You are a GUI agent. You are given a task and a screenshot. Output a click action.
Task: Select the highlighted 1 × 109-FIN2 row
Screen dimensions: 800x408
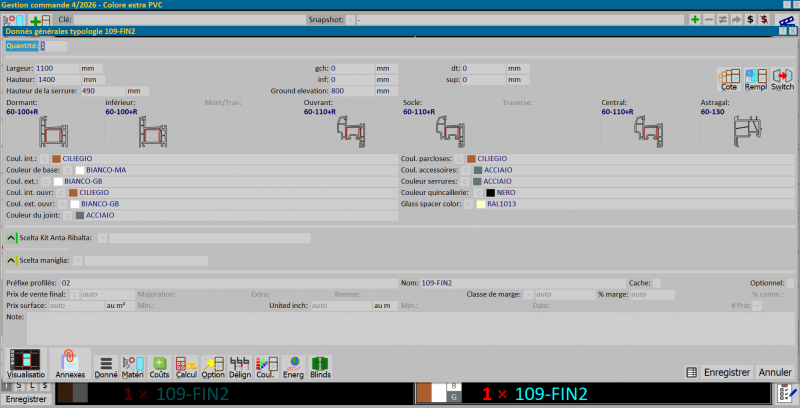[x=593, y=394]
